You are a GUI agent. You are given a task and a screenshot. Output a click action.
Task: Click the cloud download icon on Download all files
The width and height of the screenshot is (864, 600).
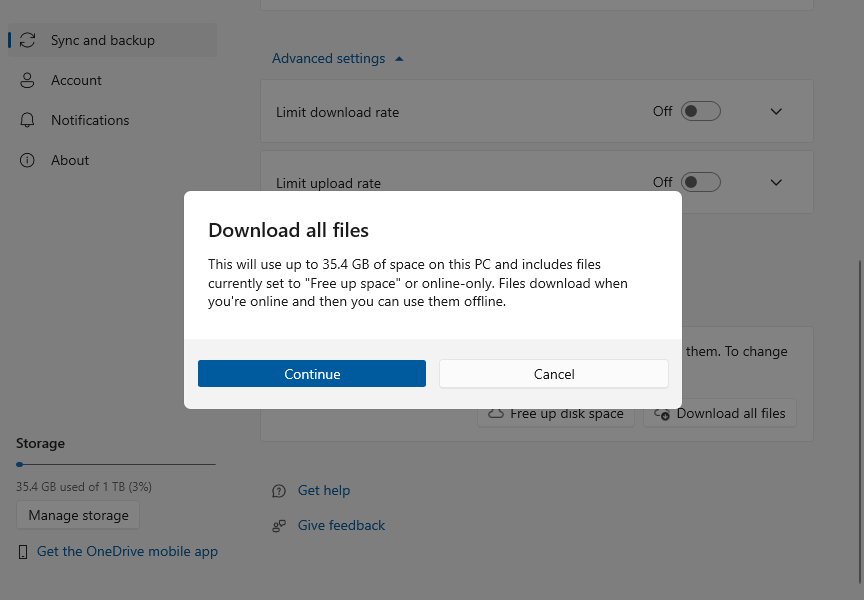pos(662,414)
